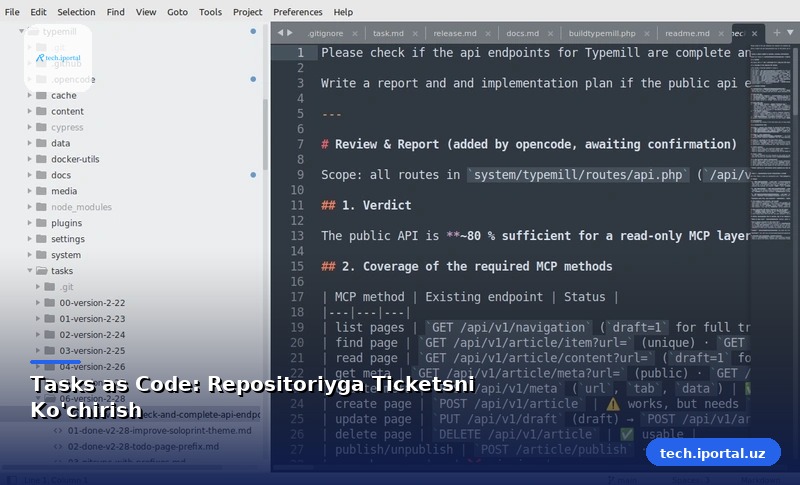Click the 00-version-2-22 folder icon
This screenshot has height=485, width=800.
coord(49,302)
